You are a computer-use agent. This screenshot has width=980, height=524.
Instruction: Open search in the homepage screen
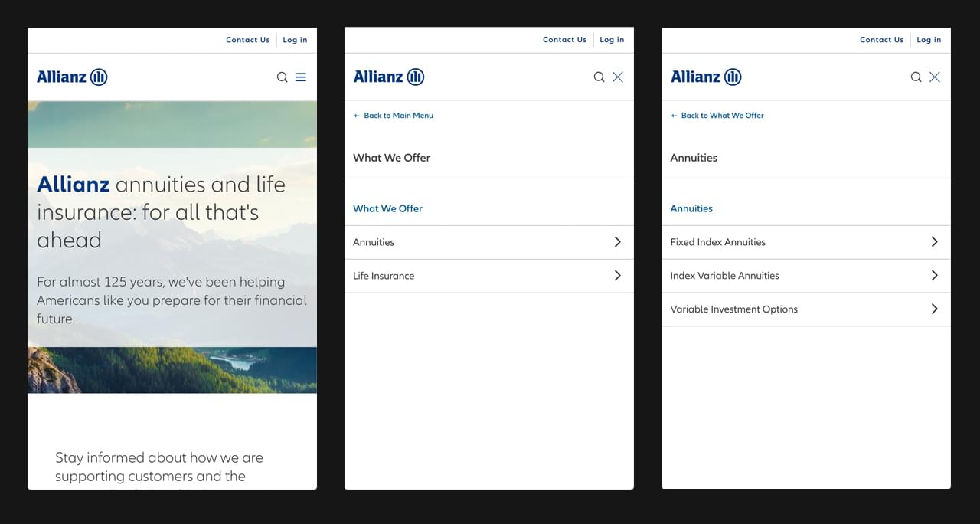(282, 77)
